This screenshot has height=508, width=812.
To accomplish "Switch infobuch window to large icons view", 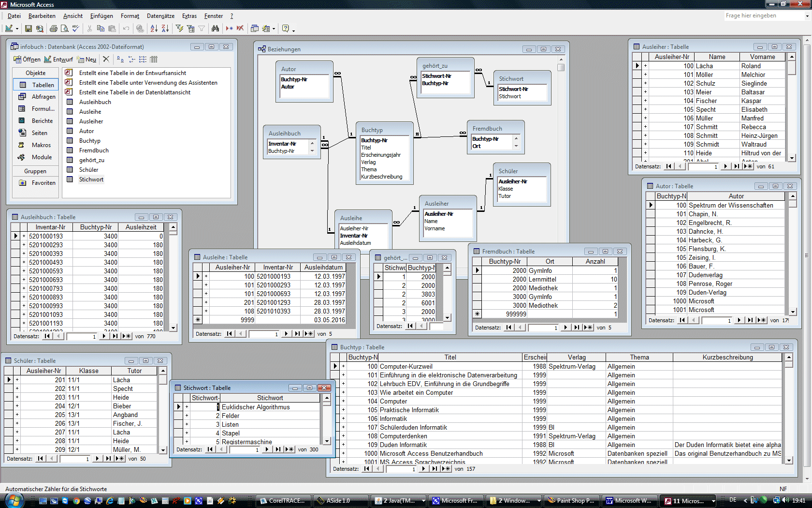I will click(120, 59).
